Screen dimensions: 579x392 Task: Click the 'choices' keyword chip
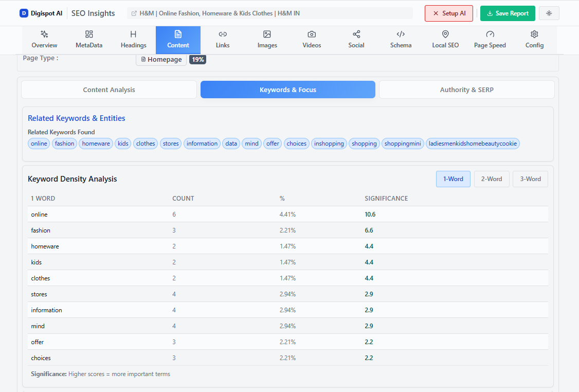click(297, 144)
